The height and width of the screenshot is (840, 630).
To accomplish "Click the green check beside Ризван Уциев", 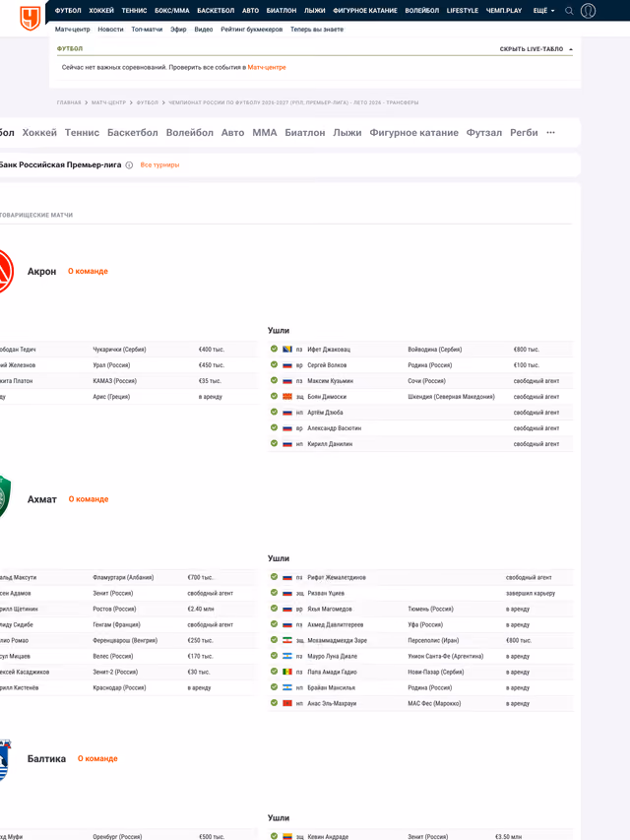I will coord(274,593).
